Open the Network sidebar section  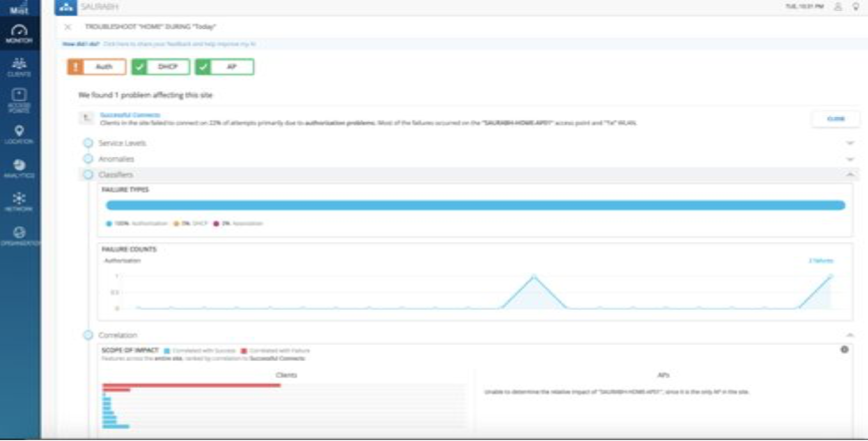click(19, 202)
